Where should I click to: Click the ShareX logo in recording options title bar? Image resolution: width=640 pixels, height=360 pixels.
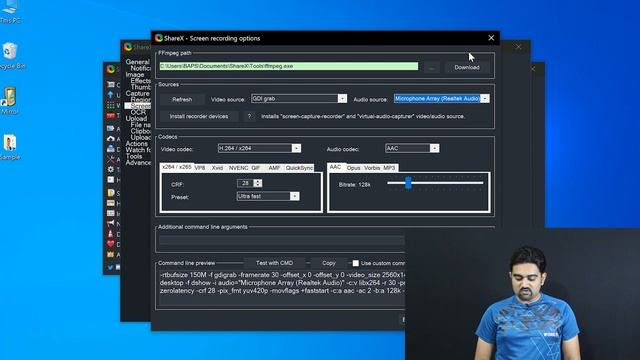(159, 38)
